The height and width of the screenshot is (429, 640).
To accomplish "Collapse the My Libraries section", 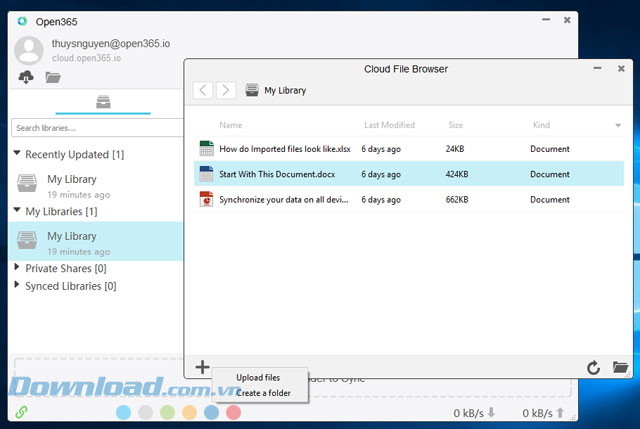I will coord(17,210).
